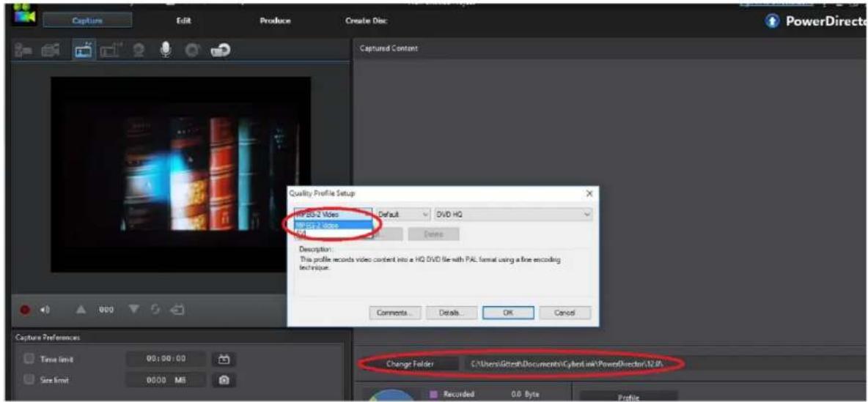
Task: Start recording with the red record button
Action: point(25,310)
